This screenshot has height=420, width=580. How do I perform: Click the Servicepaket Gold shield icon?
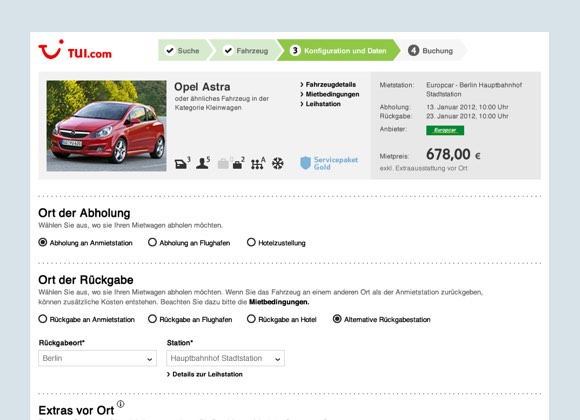pyautogui.click(x=305, y=163)
